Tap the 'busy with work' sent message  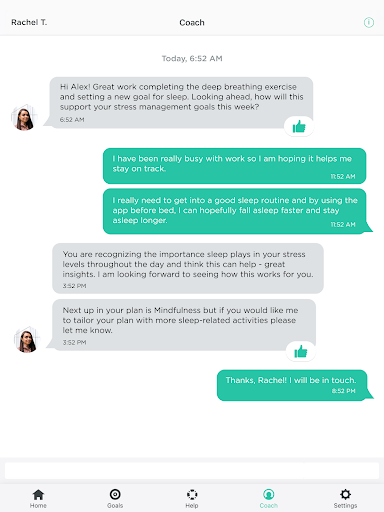234,166
